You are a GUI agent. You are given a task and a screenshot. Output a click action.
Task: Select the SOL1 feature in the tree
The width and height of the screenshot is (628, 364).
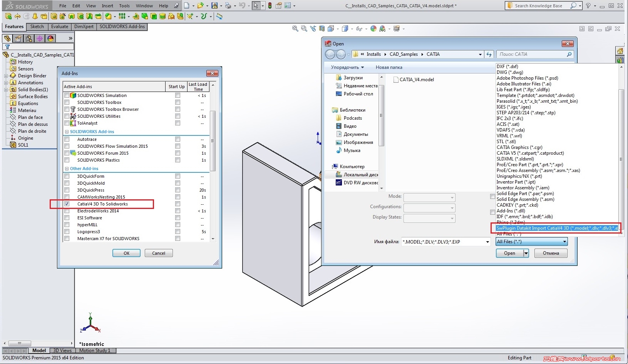(x=23, y=145)
